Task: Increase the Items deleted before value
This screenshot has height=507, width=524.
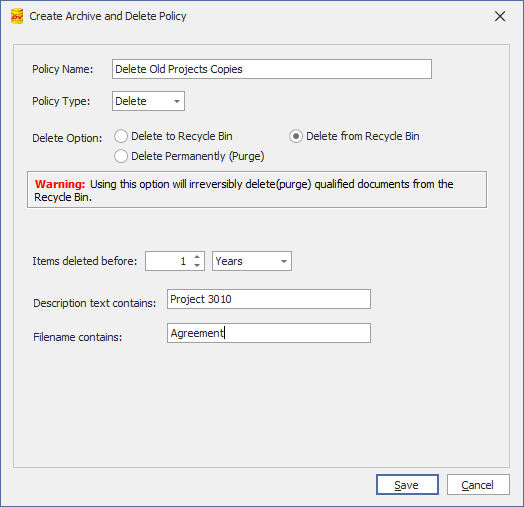Action: coord(197,257)
